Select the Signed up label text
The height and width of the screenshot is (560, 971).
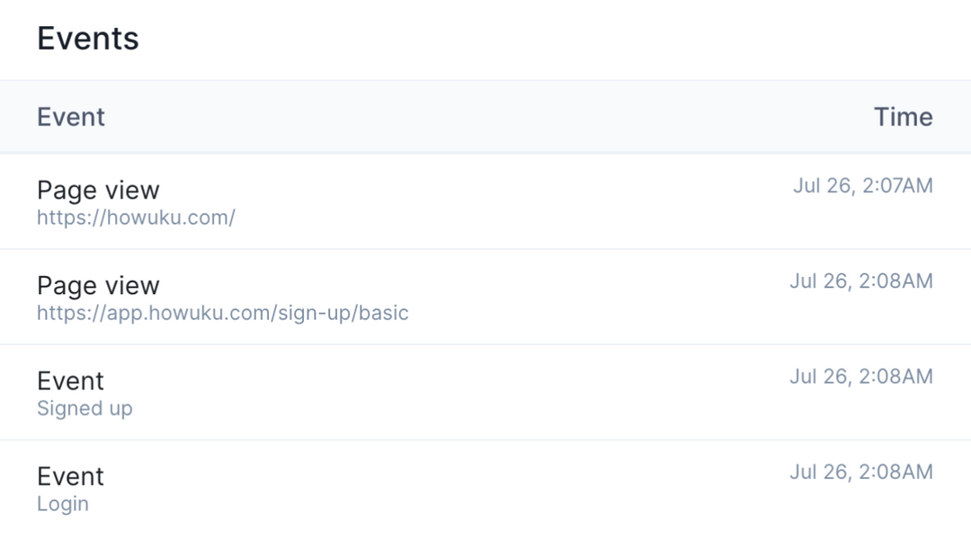(85, 408)
